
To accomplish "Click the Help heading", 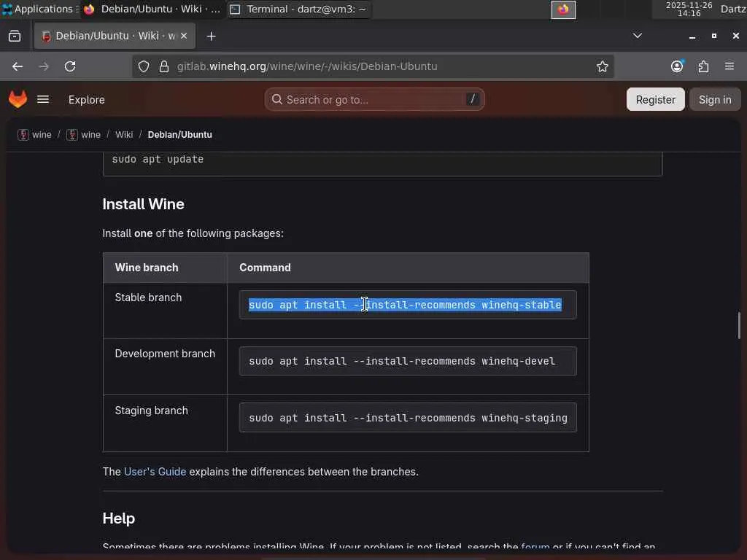I will pos(119,518).
